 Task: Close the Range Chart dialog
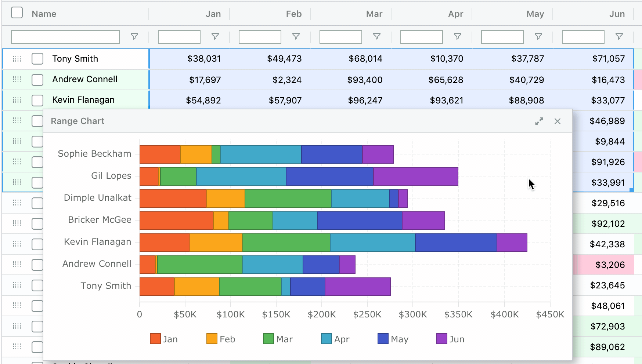[558, 121]
